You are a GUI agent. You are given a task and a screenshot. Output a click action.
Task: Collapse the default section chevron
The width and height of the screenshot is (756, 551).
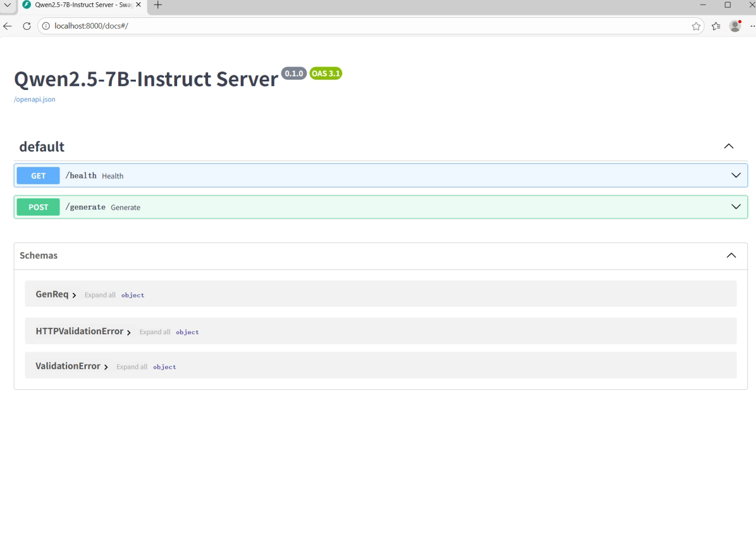click(728, 146)
